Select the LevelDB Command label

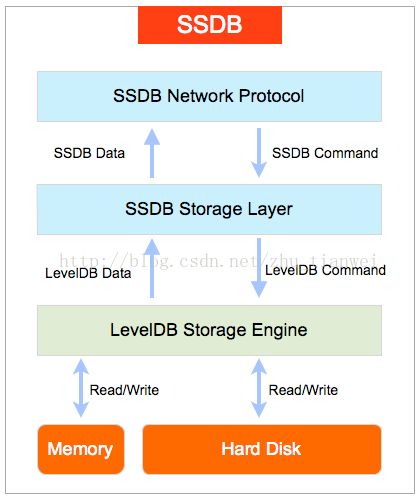pyautogui.click(x=325, y=270)
